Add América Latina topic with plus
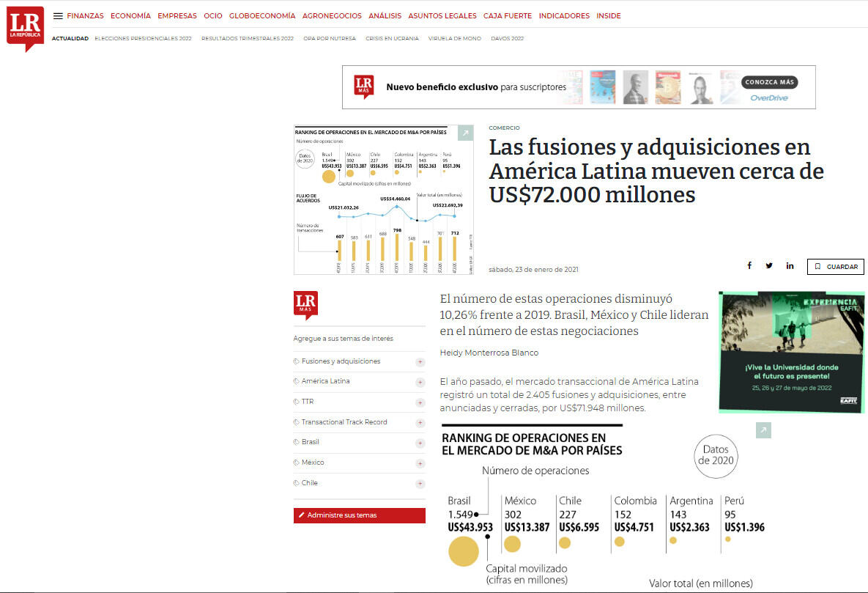 420,383
